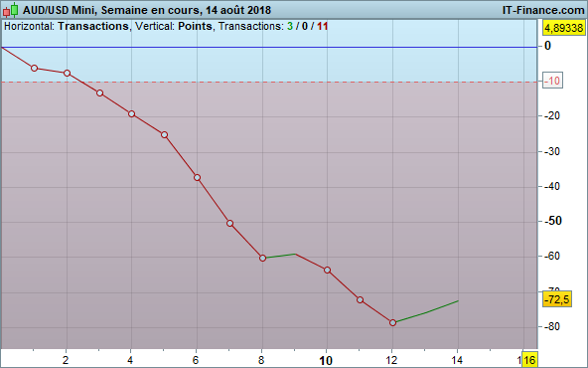Click the equity curve marker at transaction 4
The height and width of the screenshot is (368, 588).
[x=132, y=113]
